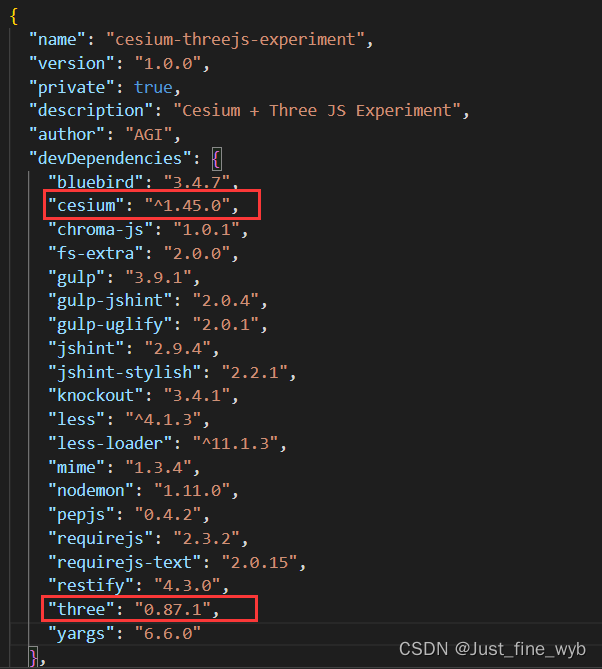
Task: Select the "1.0.0" version value
Action: coord(168,64)
